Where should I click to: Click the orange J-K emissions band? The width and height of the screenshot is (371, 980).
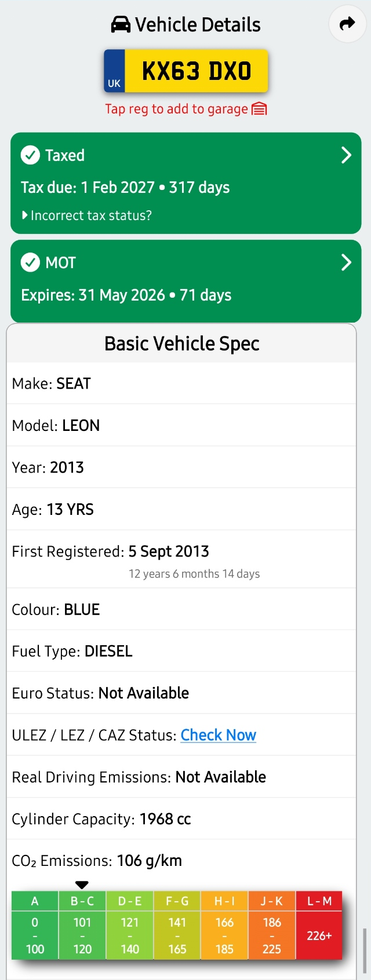271,926
